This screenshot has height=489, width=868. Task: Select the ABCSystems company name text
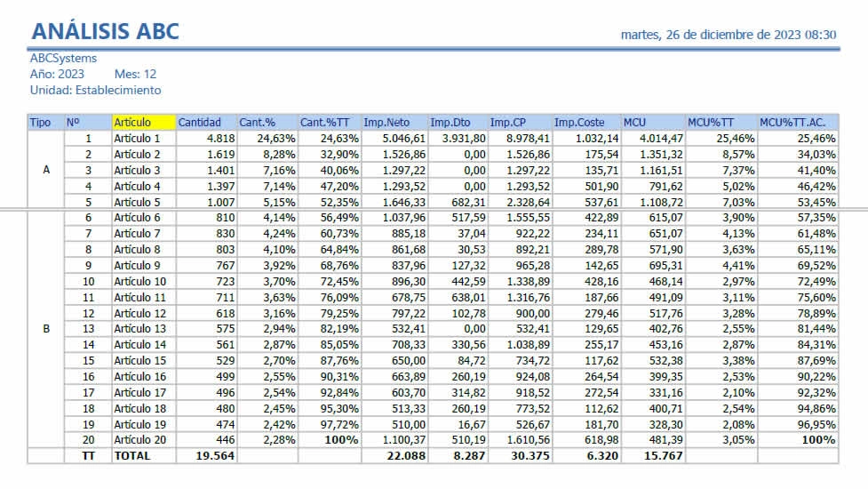pos(64,59)
